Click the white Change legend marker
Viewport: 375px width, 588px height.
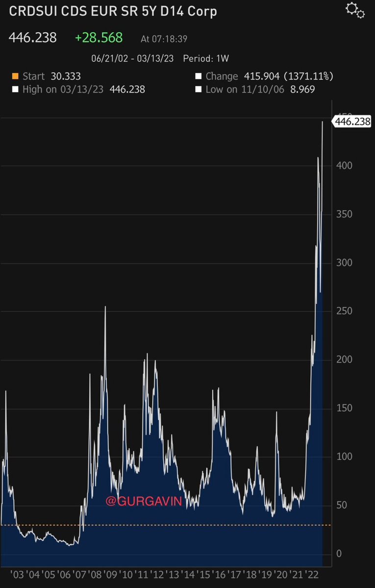tap(198, 76)
